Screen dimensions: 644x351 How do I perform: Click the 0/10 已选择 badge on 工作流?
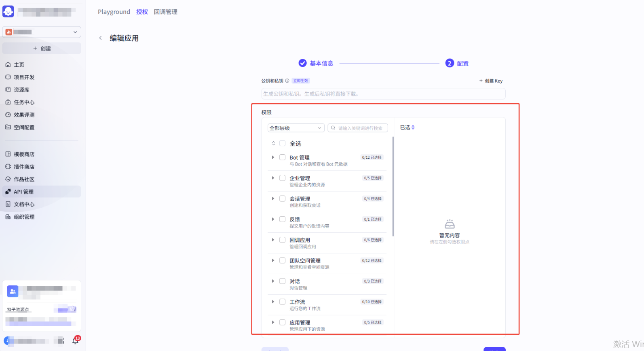[x=372, y=302]
